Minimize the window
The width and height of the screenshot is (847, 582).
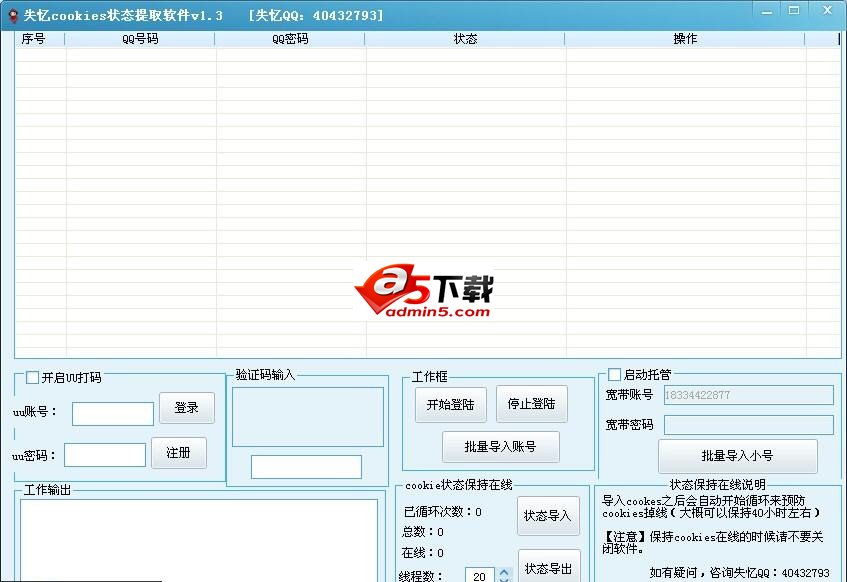pyautogui.click(x=767, y=11)
